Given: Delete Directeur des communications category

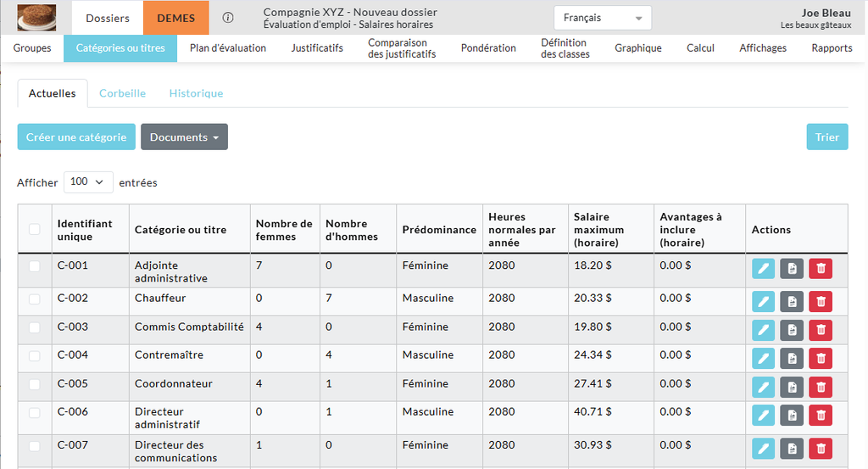Looking at the screenshot, I should (x=821, y=449).
